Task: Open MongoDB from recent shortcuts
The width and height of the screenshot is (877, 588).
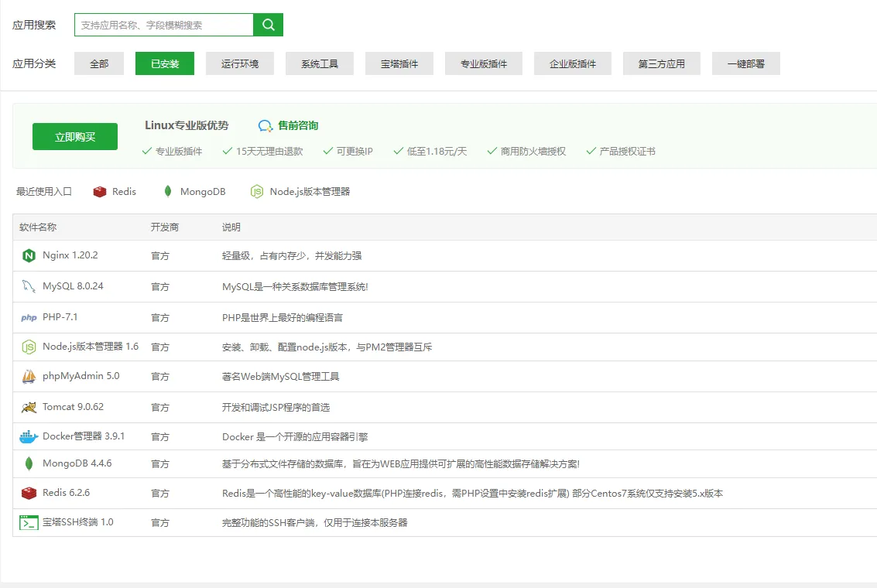Action: [x=203, y=192]
